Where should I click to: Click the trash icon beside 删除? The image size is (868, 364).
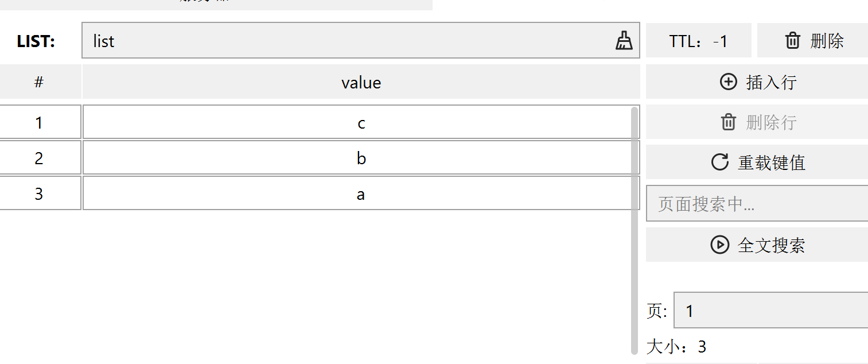tap(792, 41)
